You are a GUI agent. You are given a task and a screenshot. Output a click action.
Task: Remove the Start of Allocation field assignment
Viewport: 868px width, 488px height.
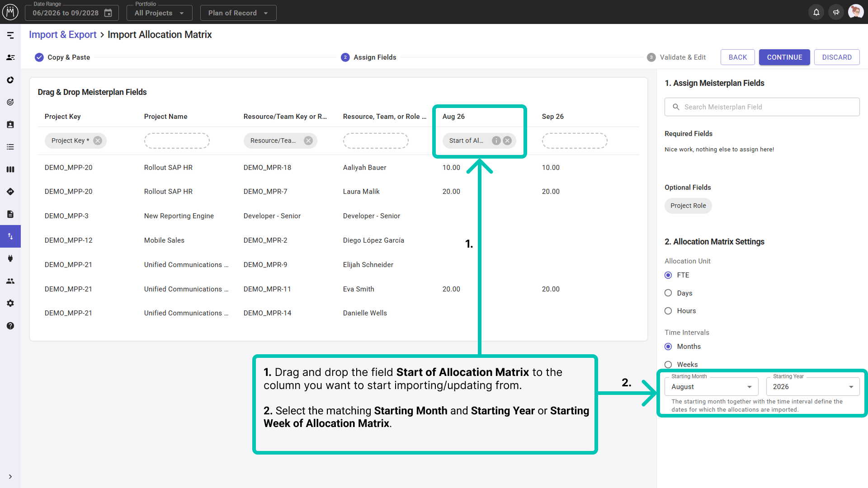point(507,141)
